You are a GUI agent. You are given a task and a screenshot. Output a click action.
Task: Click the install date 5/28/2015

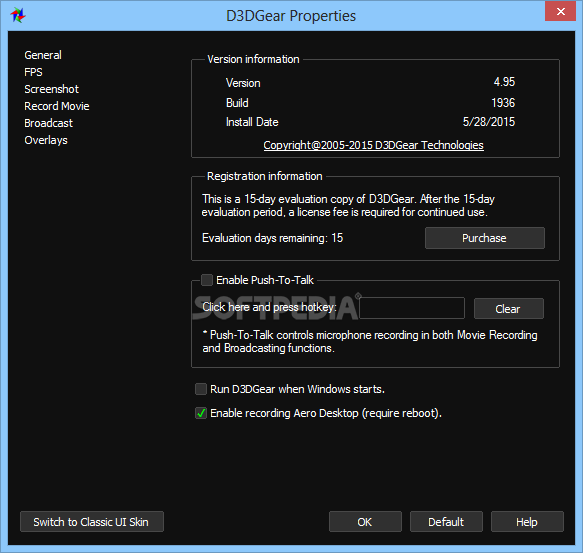489,122
